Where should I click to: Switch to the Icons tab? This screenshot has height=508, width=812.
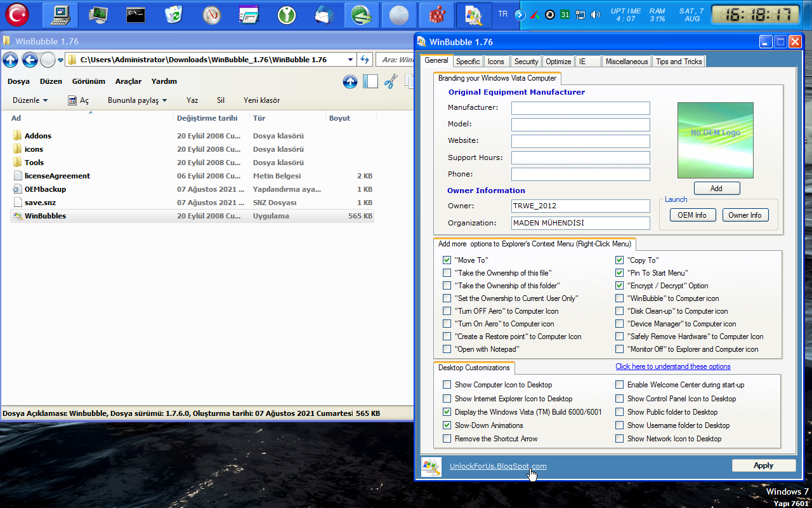(496, 62)
